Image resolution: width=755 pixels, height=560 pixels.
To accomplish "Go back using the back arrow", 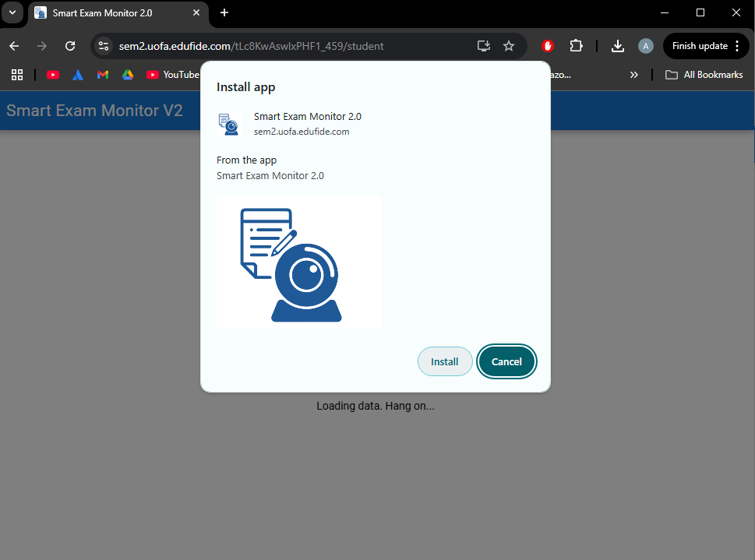I will coord(13,46).
